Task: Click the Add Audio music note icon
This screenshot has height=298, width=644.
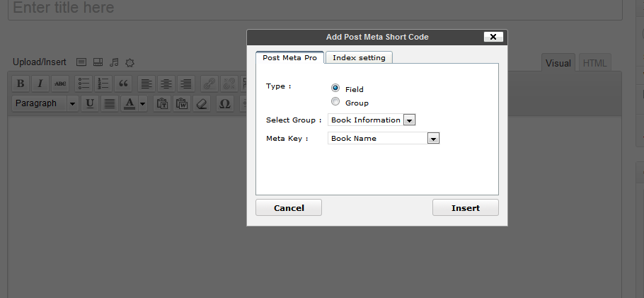Action: coord(114,62)
